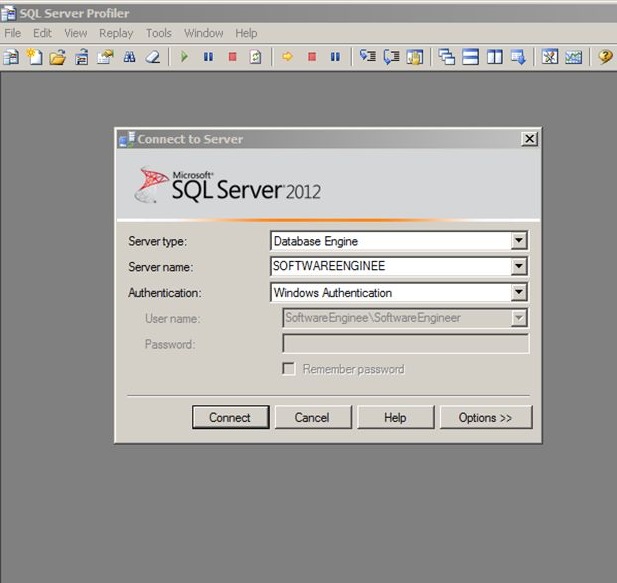
Task: Pause trace using pause icon beside green play
Action: point(208,57)
